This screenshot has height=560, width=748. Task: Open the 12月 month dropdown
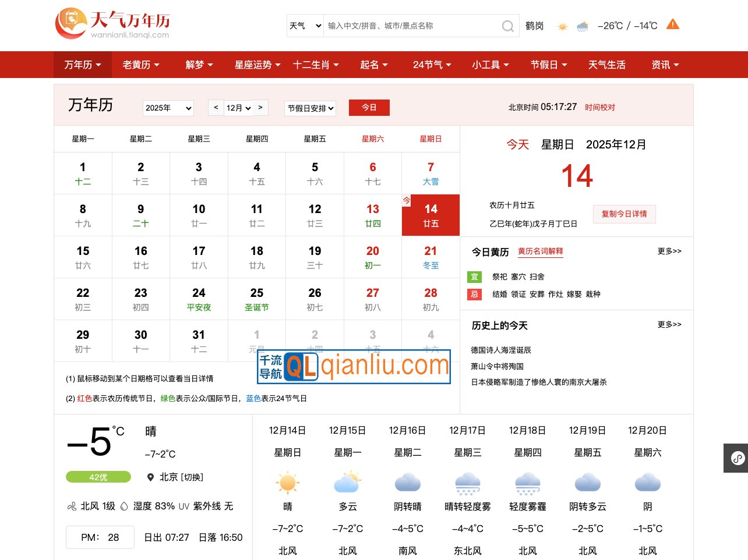pyautogui.click(x=238, y=108)
